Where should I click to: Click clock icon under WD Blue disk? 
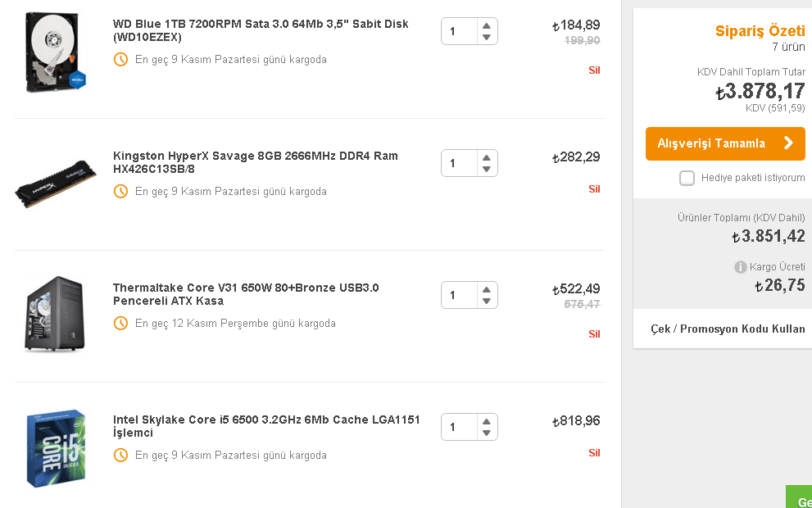[x=120, y=60]
